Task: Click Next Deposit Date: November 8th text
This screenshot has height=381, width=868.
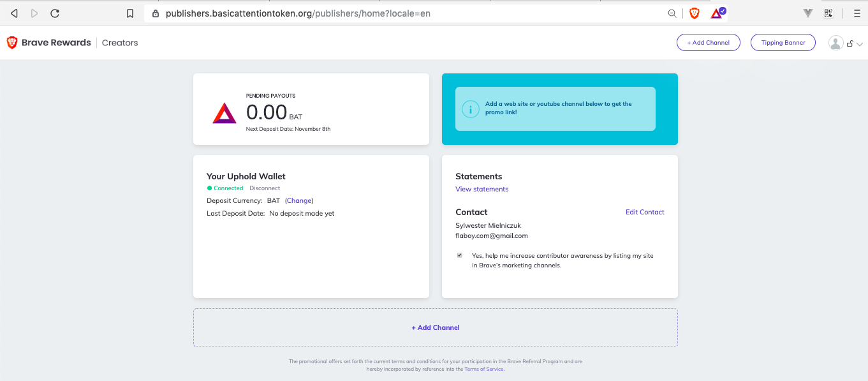Action: [288, 129]
